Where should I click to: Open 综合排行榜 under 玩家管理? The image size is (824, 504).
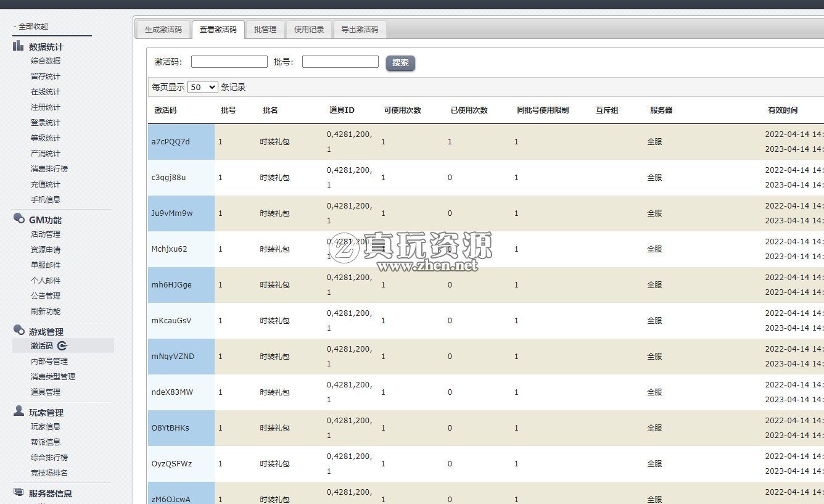(x=49, y=458)
